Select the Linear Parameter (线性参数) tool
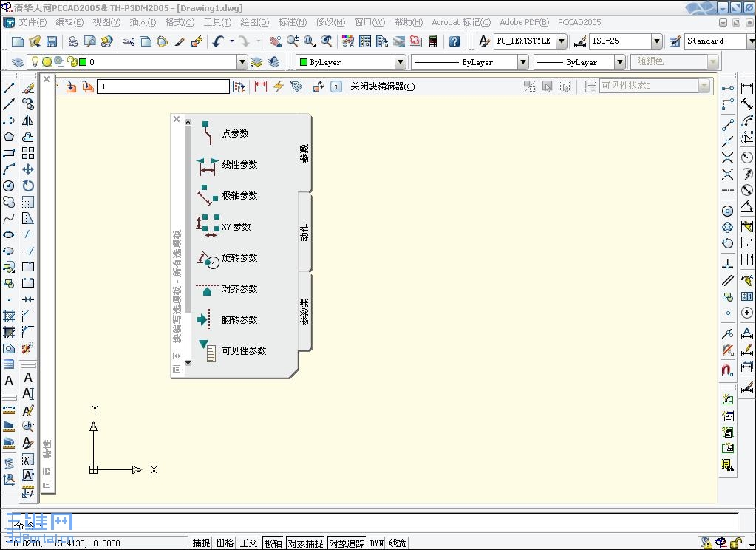Viewport: 756px width, 550px height. 228,165
